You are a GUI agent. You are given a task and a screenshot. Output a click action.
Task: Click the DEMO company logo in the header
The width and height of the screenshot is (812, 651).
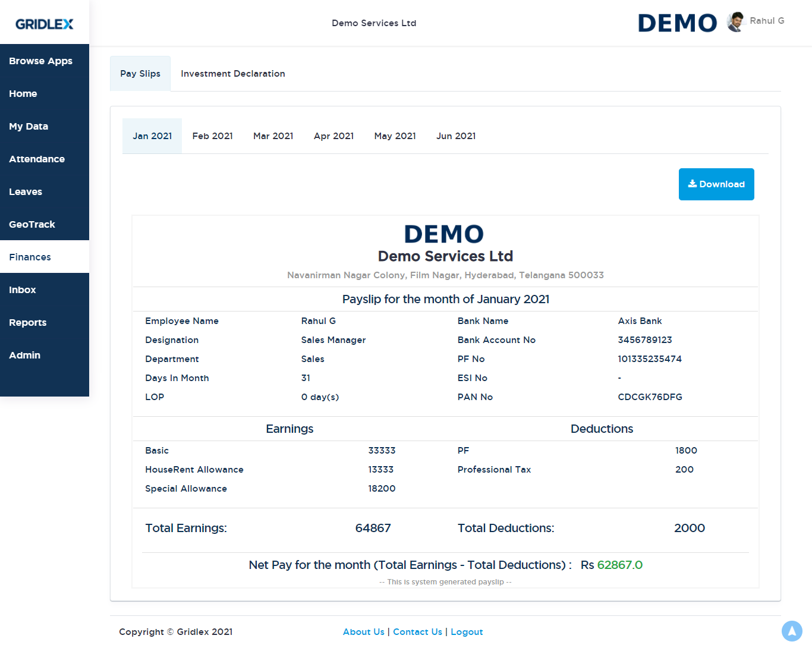677,23
